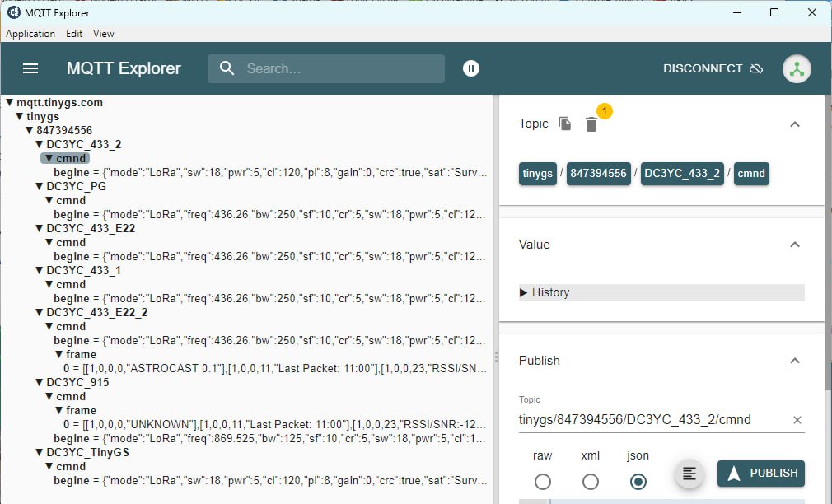Click the tinygs topic breadcrumb chip
Screen dimensions: 832x504
[x=538, y=174]
